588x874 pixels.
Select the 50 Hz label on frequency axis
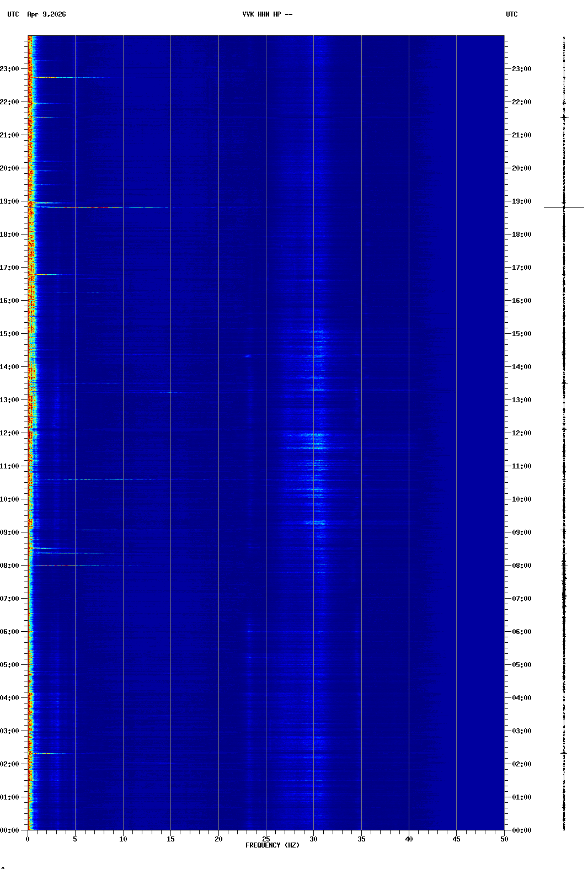pos(504,839)
